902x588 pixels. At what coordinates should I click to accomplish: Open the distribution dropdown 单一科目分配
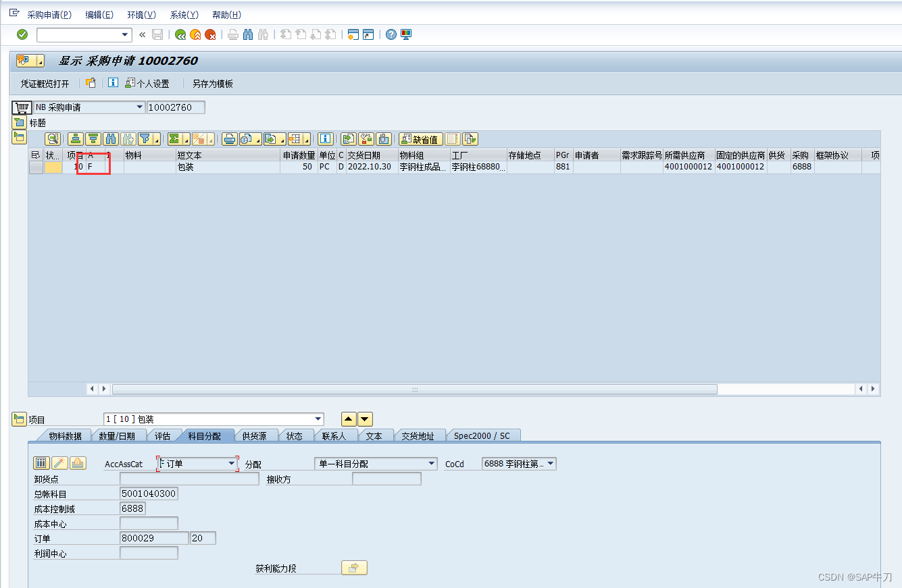pyautogui.click(x=432, y=464)
